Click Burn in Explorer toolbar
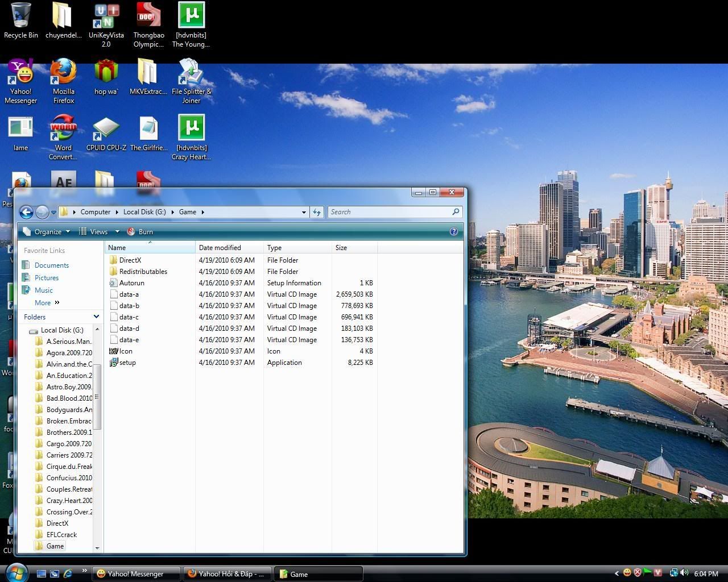Image resolution: width=728 pixels, height=582 pixels. point(140,231)
